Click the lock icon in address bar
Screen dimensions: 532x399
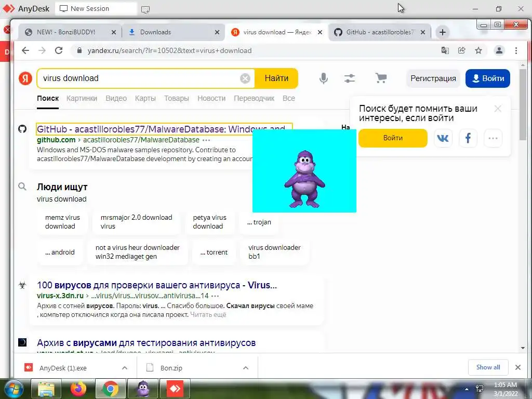click(79, 50)
